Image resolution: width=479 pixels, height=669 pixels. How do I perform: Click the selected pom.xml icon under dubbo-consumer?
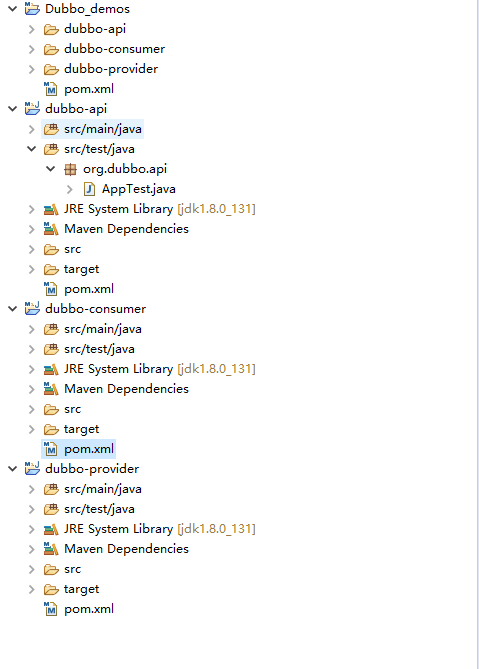tap(51, 449)
